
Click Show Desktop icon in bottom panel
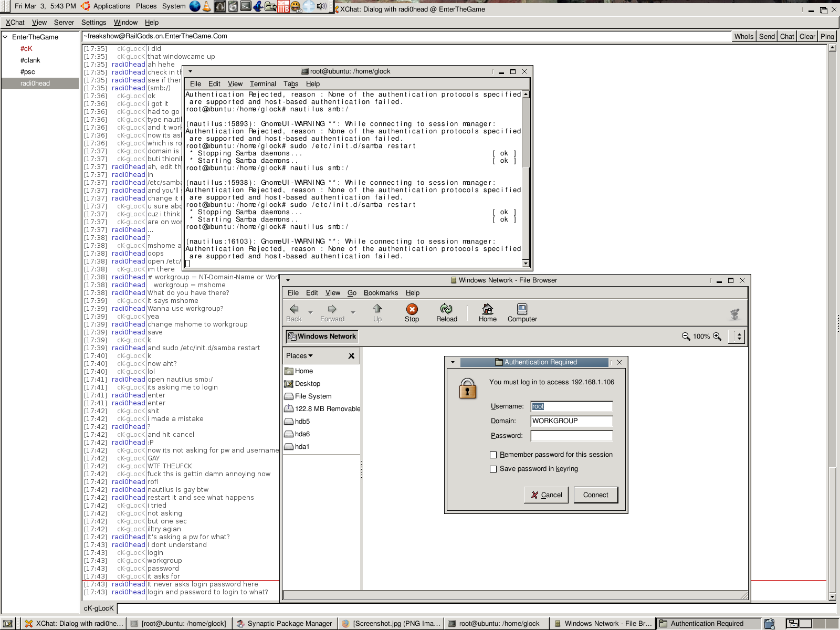tap(8, 624)
